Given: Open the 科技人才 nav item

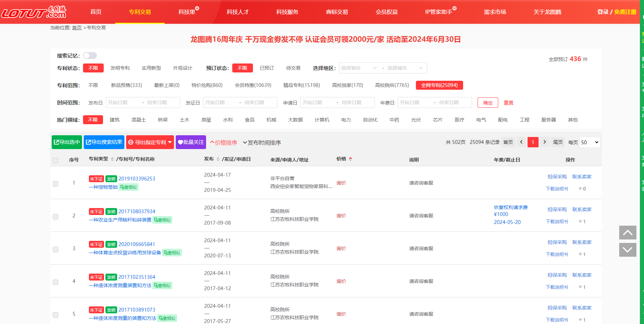Looking at the screenshot, I should (238, 12).
